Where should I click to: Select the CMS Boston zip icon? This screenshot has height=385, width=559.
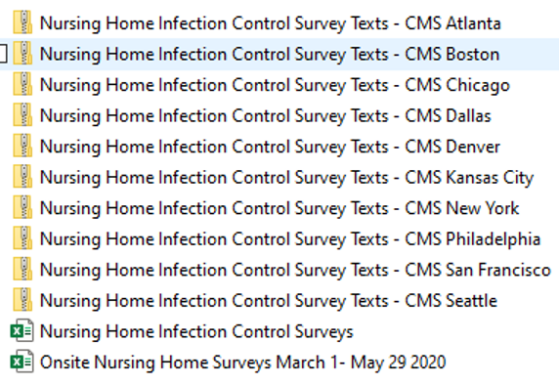pos(22,54)
